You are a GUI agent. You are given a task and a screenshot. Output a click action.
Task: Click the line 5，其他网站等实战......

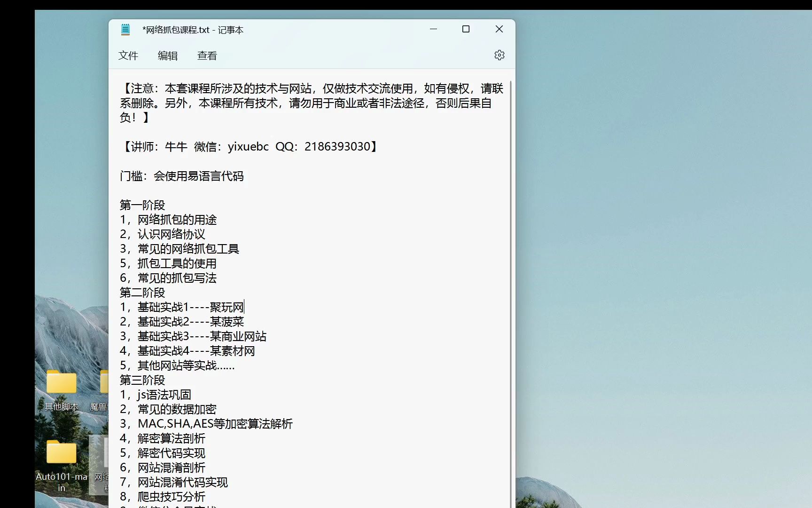point(177,365)
